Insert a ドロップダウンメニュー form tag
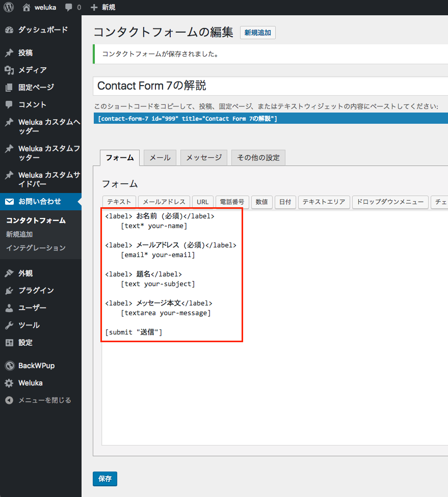The image size is (448, 497). [390, 202]
